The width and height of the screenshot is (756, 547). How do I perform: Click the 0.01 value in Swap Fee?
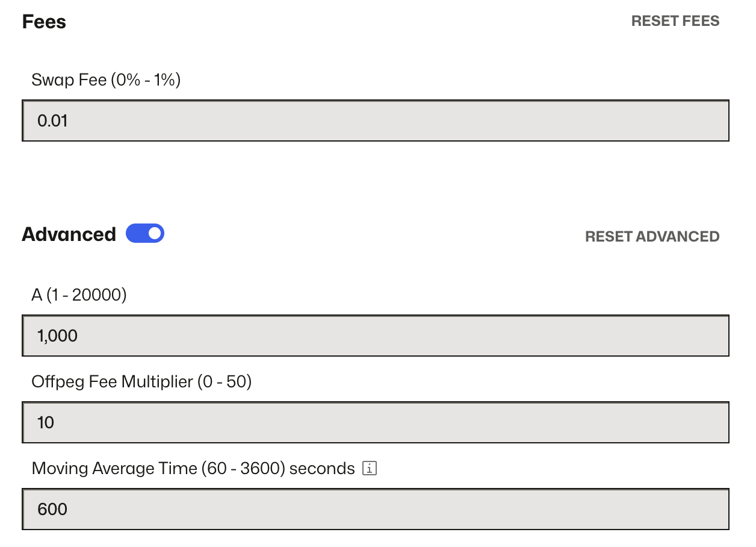click(52, 121)
